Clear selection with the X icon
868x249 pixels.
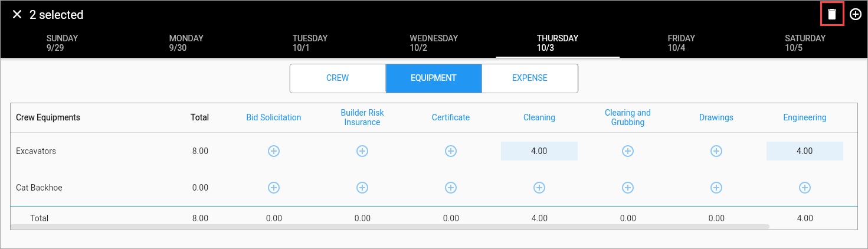[x=17, y=14]
